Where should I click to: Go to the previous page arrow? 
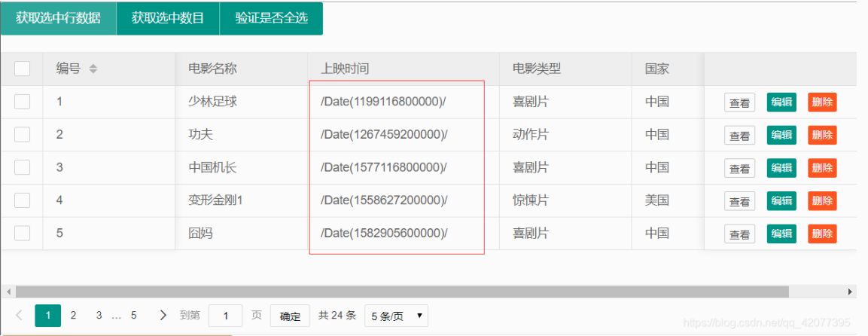click(20, 316)
